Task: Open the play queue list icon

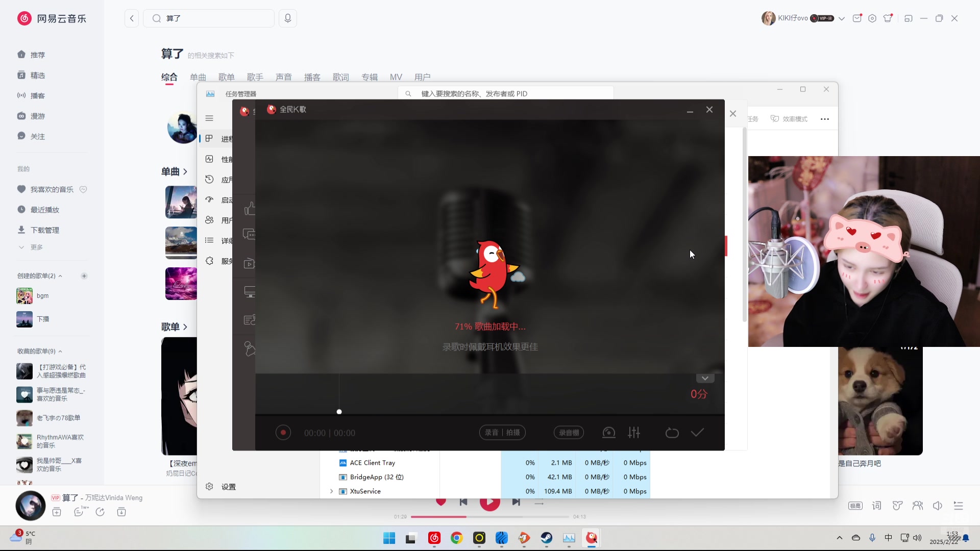Action: [959, 506]
